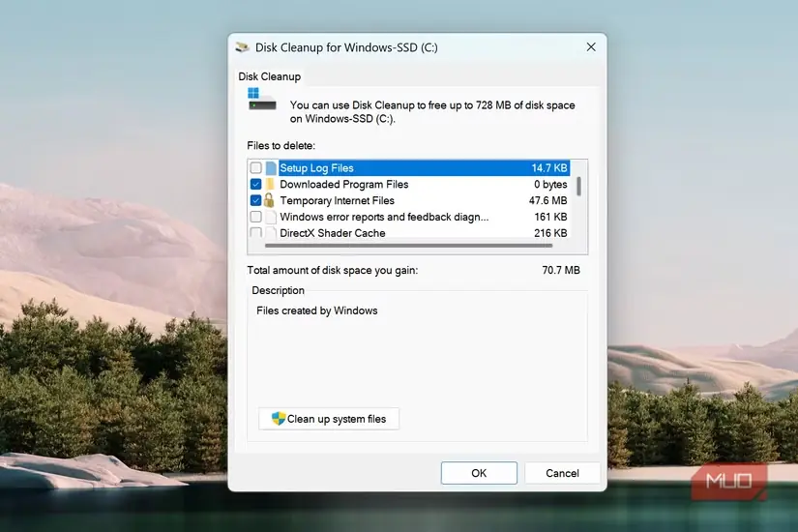
Task: Select the Temporary Internet Files label
Action: 337,200
